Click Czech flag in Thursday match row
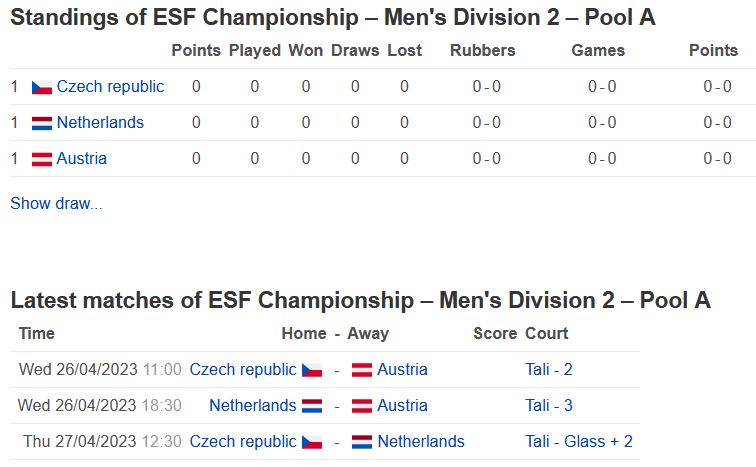The image size is (756, 467). point(312,442)
